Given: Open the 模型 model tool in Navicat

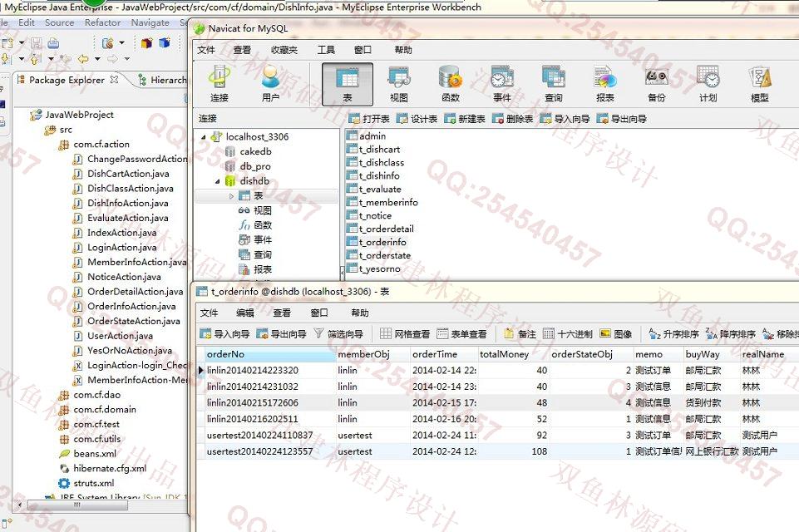Looking at the screenshot, I should click(x=759, y=84).
